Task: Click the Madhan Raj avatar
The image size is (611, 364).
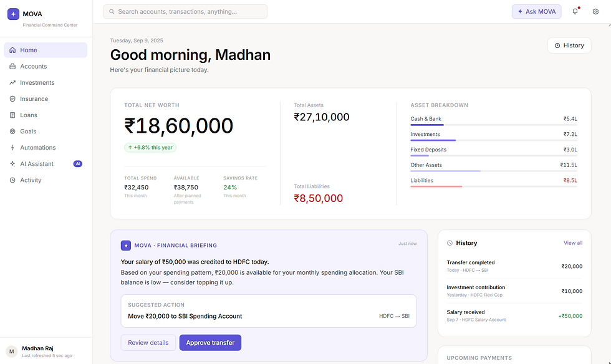Action: point(12,352)
